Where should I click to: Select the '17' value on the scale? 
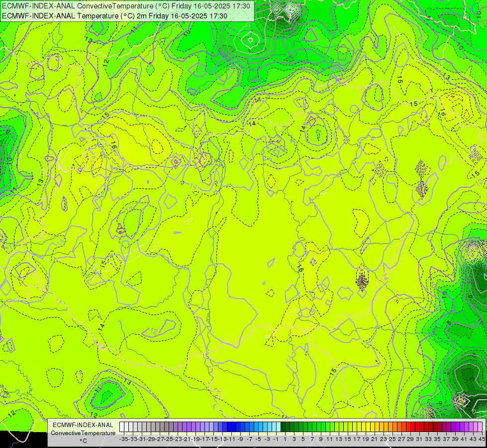click(x=357, y=439)
